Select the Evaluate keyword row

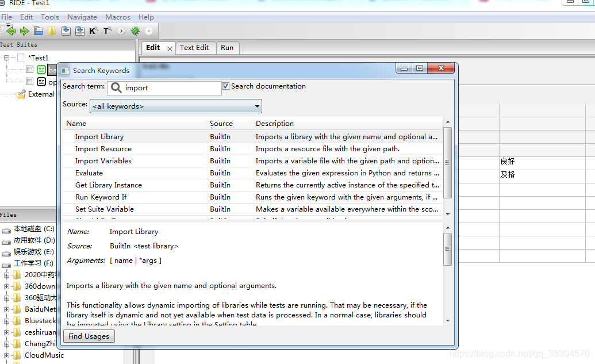253,173
